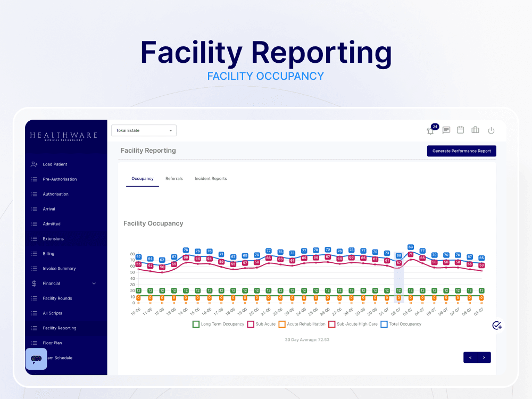
Task: Switch to the Incident Reports tab
Action: click(x=211, y=178)
